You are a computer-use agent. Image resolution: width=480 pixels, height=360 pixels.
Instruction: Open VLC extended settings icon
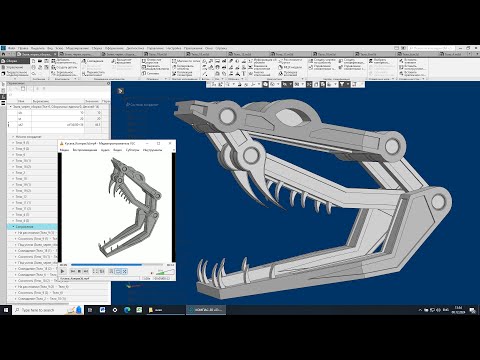[102, 272]
